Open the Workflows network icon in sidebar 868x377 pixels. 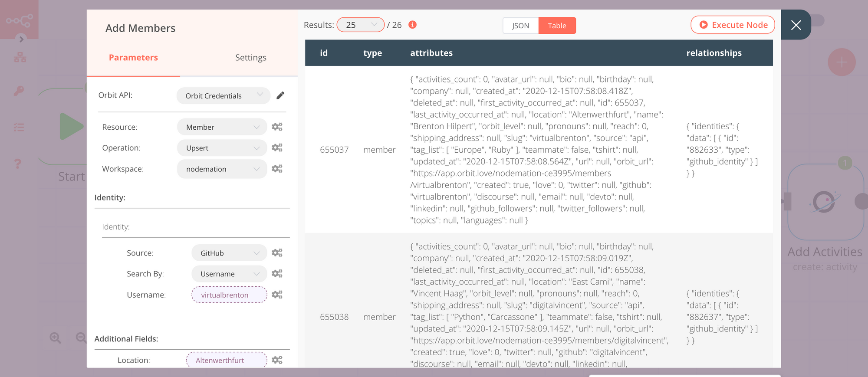pyautogui.click(x=20, y=57)
